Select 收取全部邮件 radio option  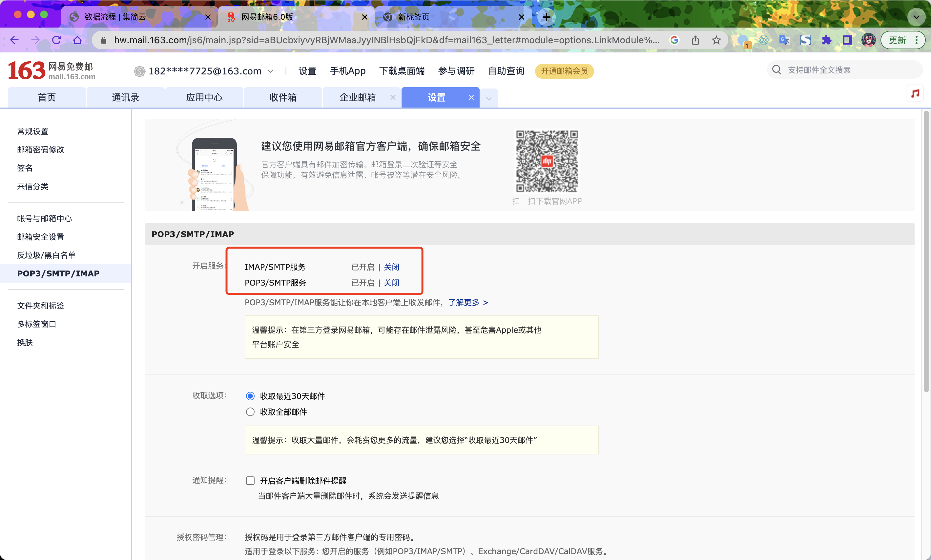(250, 412)
